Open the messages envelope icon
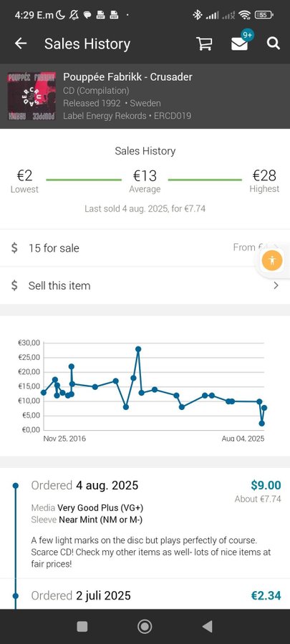This screenshot has width=290, height=644. [x=239, y=44]
